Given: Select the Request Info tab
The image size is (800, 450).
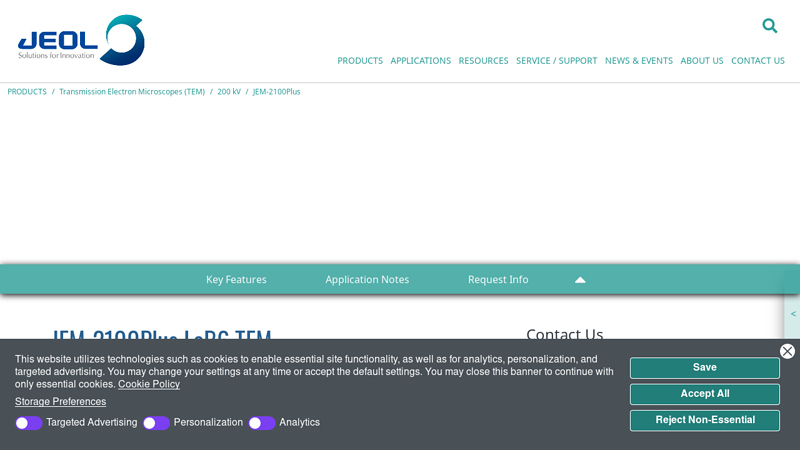Looking at the screenshot, I should tap(498, 280).
